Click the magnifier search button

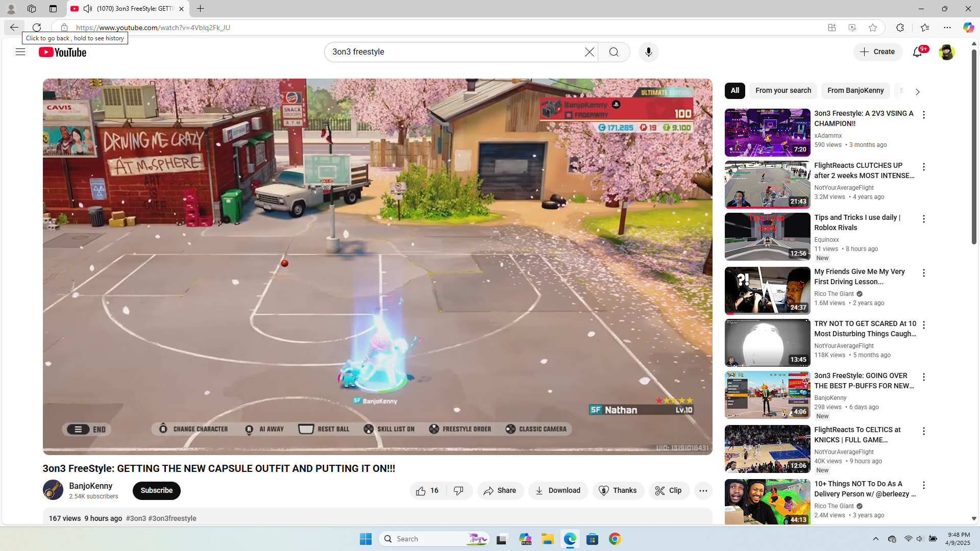click(x=614, y=52)
